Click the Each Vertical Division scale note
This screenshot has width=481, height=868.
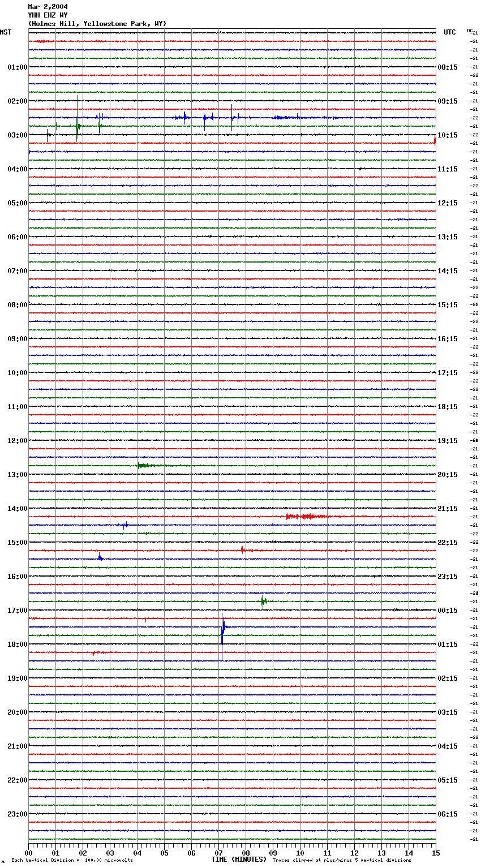(x=72, y=860)
